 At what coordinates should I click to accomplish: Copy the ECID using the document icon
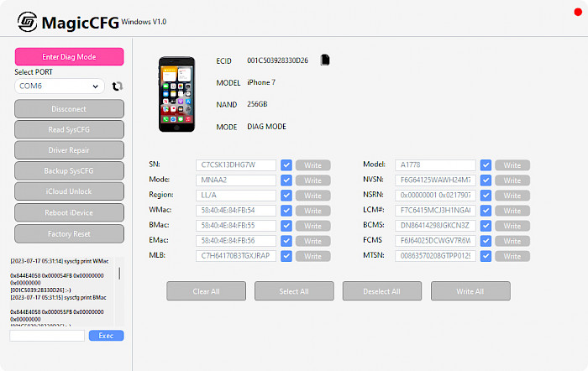coord(325,60)
